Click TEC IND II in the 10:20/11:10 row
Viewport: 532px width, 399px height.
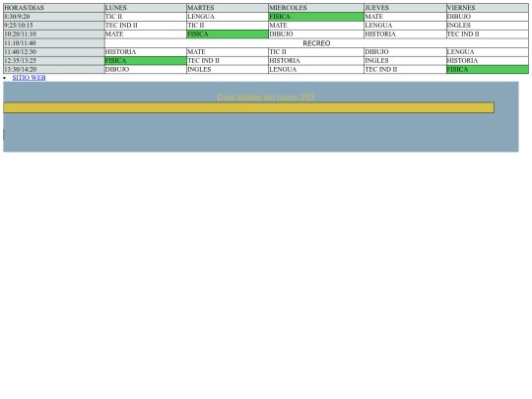click(488, 34)
